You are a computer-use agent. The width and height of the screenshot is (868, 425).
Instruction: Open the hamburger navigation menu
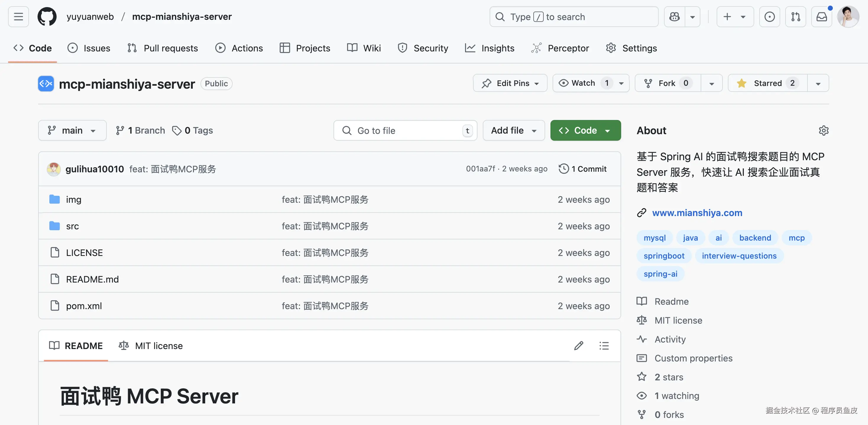coord(19,17)
